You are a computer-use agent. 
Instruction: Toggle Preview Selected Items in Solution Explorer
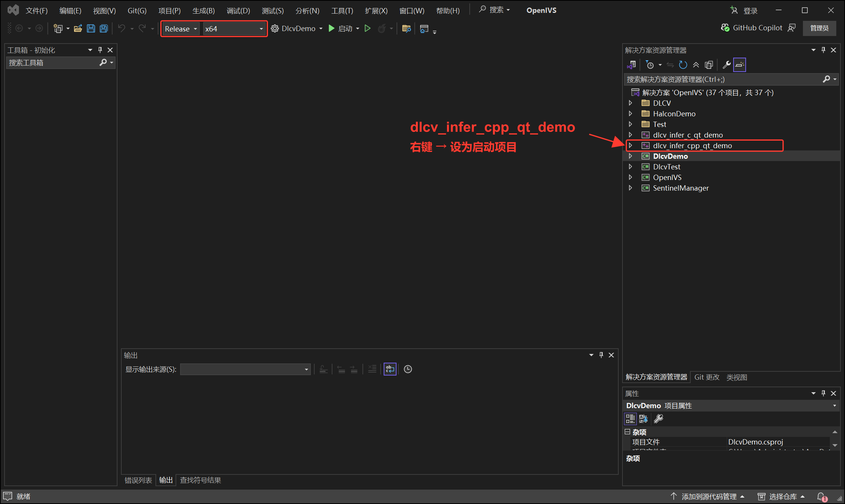[x=740, y=65]
